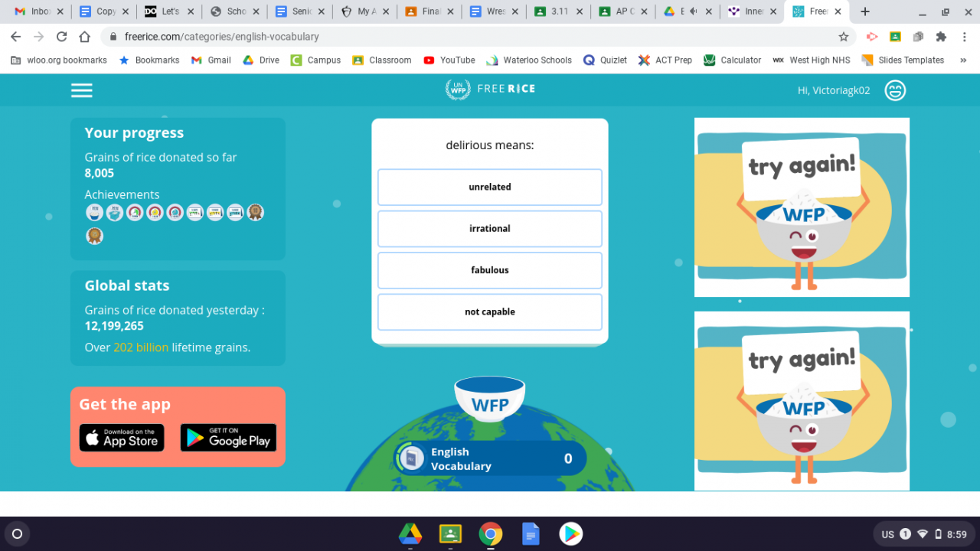Viewport: 980px width, 551px height.
Task: Click the yellow gauge achievement badge
Action: click(x=155, y=212)
